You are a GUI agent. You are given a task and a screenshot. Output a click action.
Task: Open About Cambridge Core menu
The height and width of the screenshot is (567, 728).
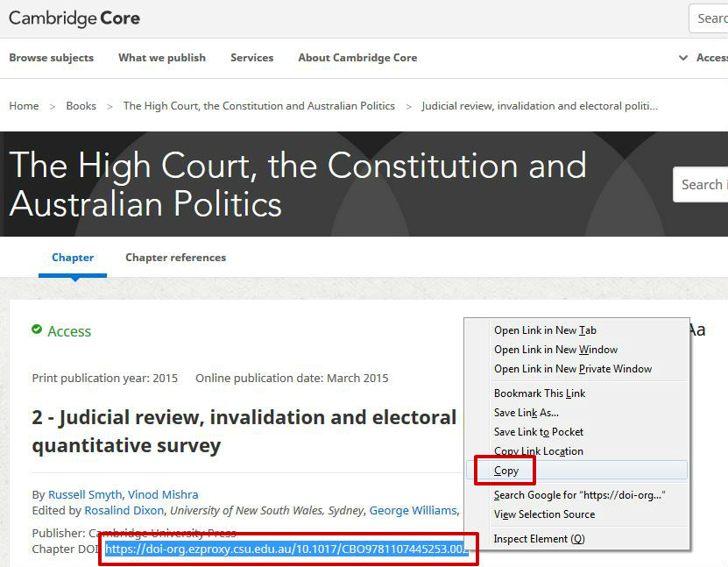pos(357,58)
